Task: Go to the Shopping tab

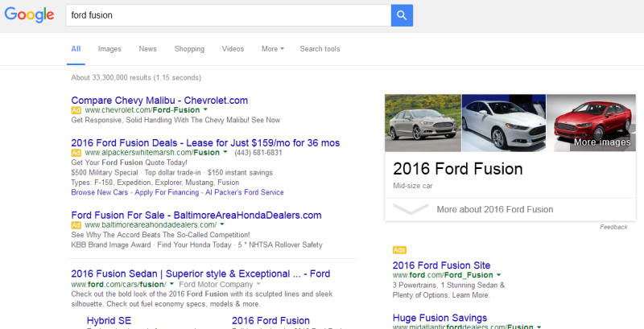Action: click(x=189, y=49)
